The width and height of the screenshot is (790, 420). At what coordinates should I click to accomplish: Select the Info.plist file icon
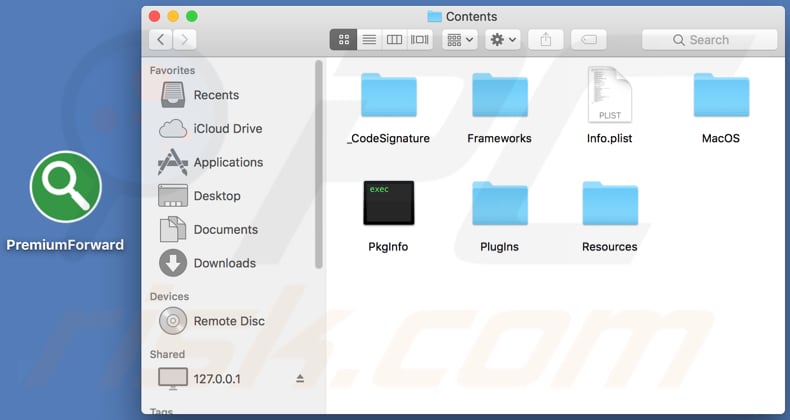click(x=610, y=95)
